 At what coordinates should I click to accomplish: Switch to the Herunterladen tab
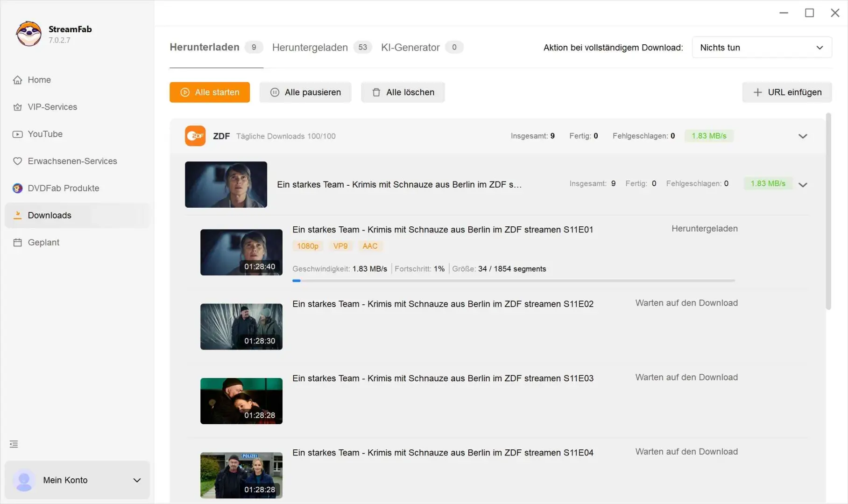click(x=216, y=47)
